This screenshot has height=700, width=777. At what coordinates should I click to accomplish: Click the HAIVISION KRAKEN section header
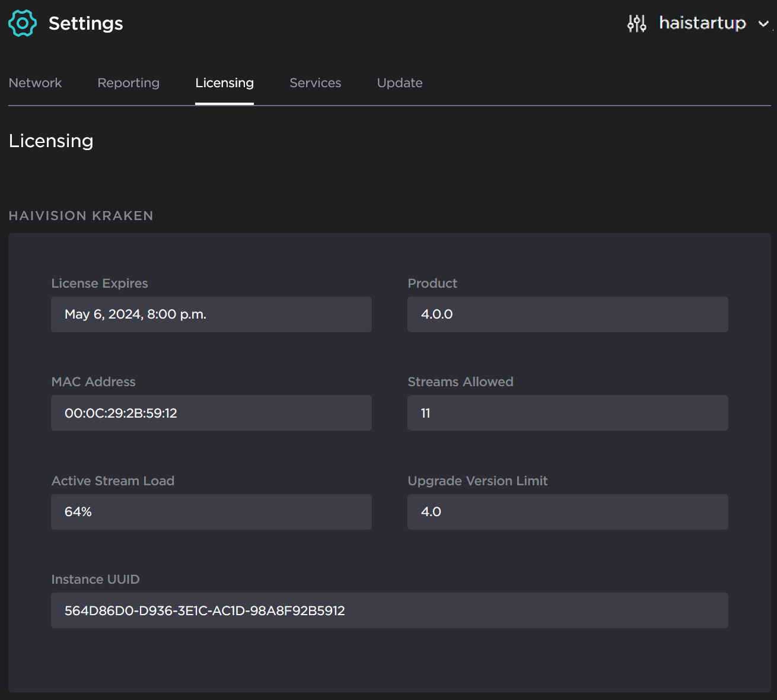click(x=81, y=216)
